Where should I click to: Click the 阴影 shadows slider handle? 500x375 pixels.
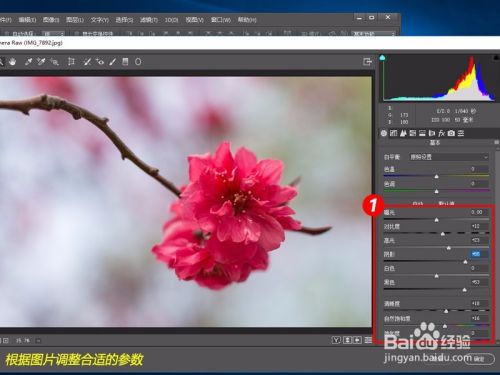[465, 262]
